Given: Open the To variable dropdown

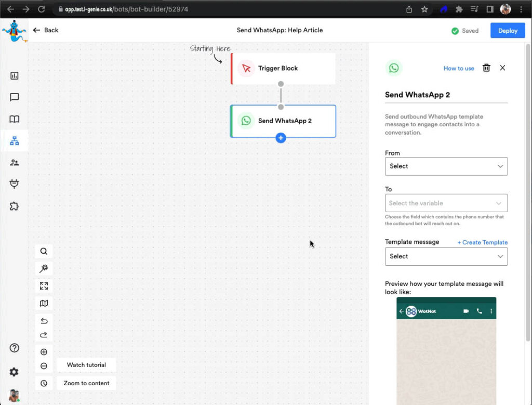Looking at the screenshot, I should pyautogui.click(x=446, y=203).
